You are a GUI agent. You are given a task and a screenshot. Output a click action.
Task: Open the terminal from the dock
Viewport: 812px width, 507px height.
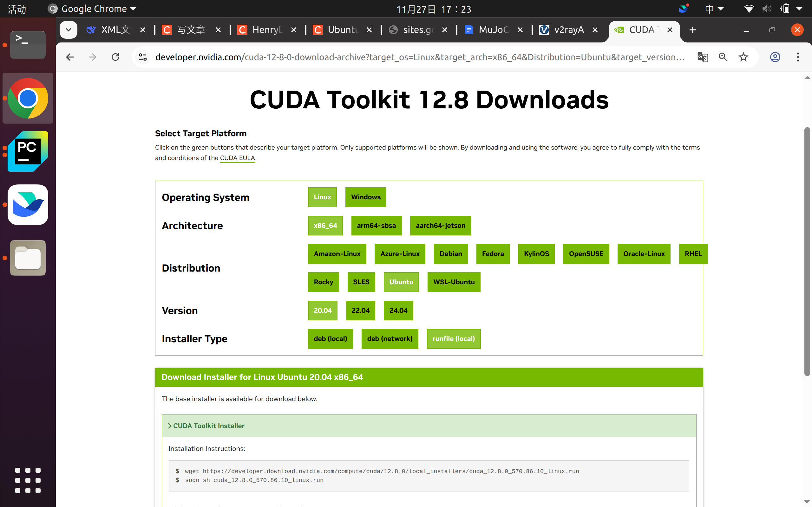28,45
